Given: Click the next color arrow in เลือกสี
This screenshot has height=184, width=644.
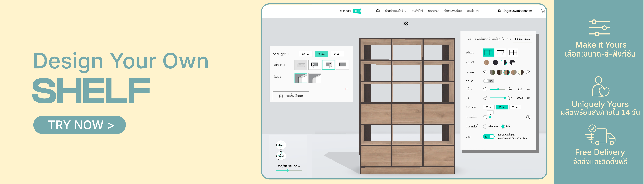Looking at the screenshot, I should click(x=528, y=72).
